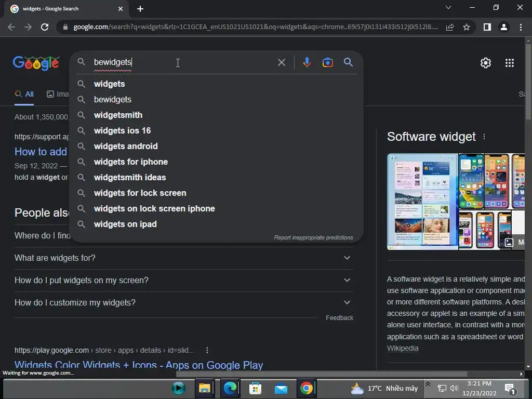Select suggestion 'widgets'

tap(216, 84)
